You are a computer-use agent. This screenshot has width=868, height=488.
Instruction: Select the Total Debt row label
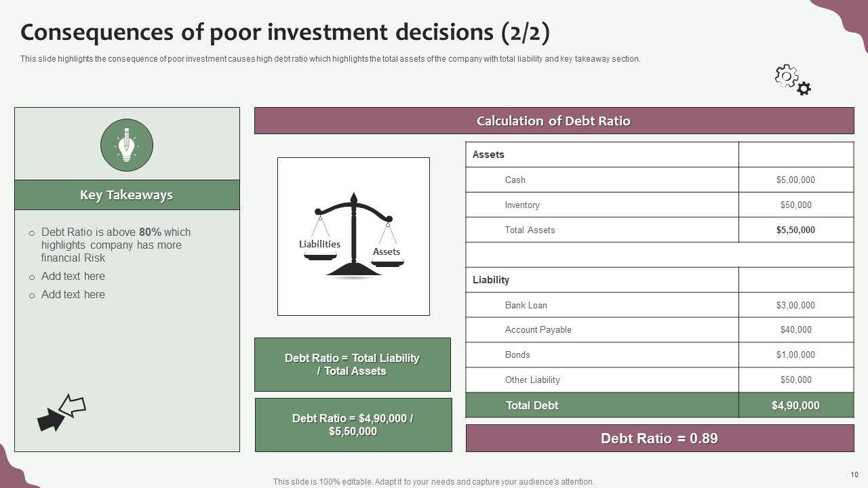click(x=532, y=405)
